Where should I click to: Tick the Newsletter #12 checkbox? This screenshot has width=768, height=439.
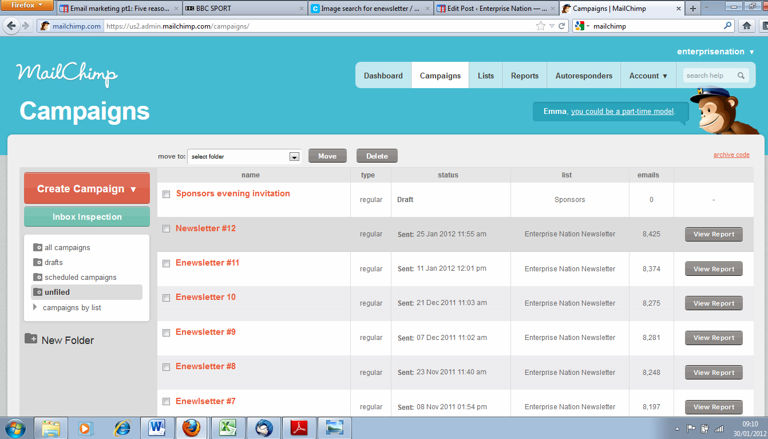166,229
